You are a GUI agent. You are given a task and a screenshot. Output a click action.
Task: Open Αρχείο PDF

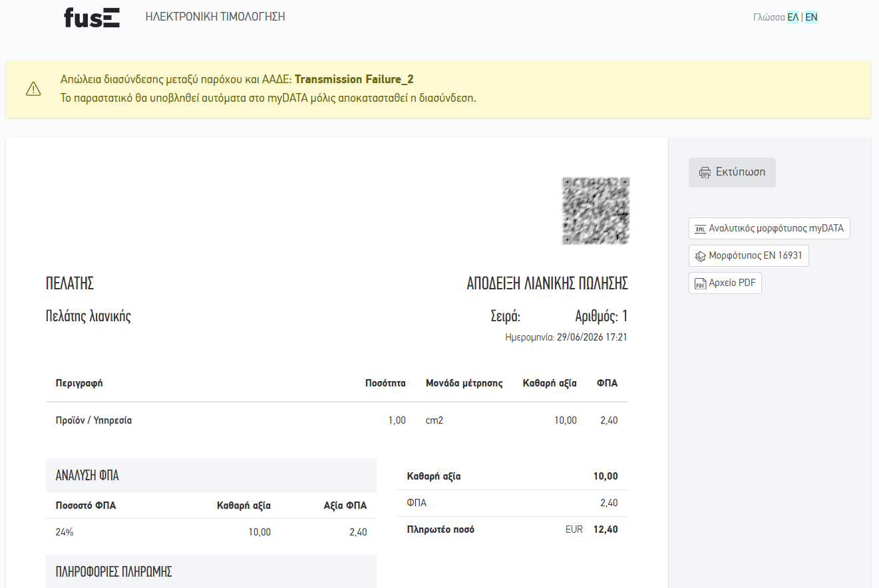725,283
